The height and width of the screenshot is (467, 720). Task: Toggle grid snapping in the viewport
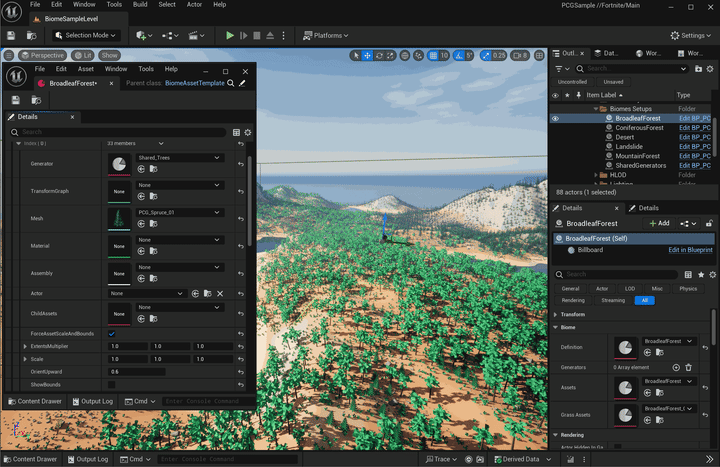[x=433, y=56]
